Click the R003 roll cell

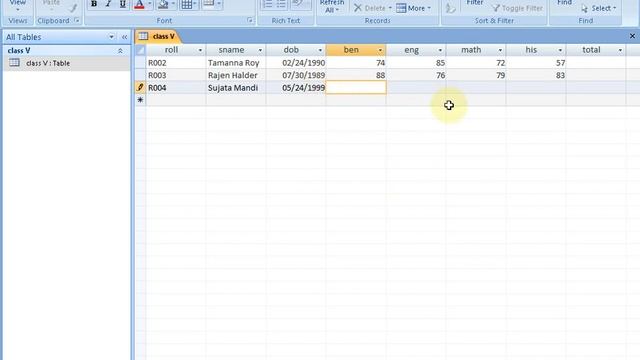point(176,75)
